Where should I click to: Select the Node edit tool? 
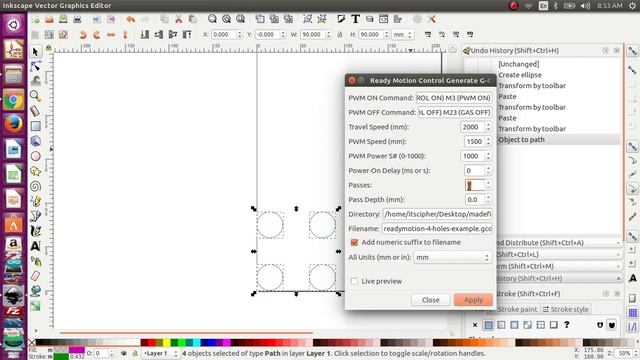[36, 66]
